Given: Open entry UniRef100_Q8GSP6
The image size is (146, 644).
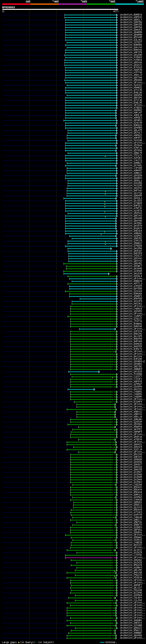Looking at the screenshot, I should 131,98.
